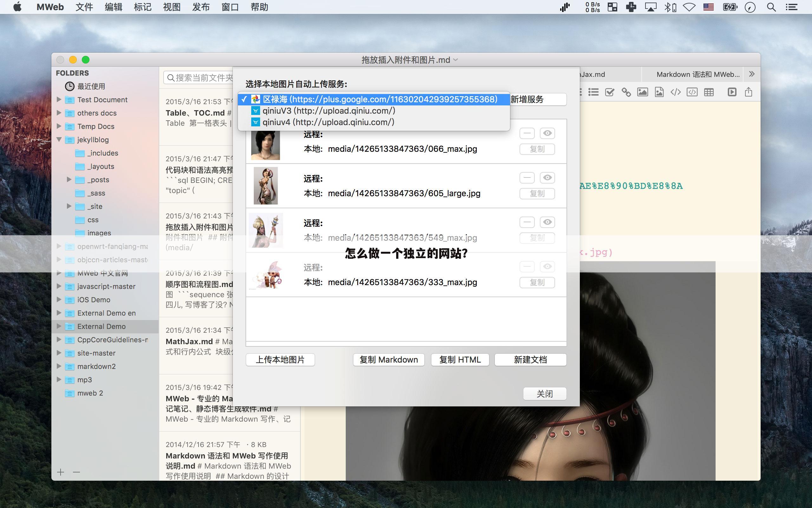This screenshot has height=508, width=812.
Task: Add a new folder with the plus icon
Action: (60, 472)
